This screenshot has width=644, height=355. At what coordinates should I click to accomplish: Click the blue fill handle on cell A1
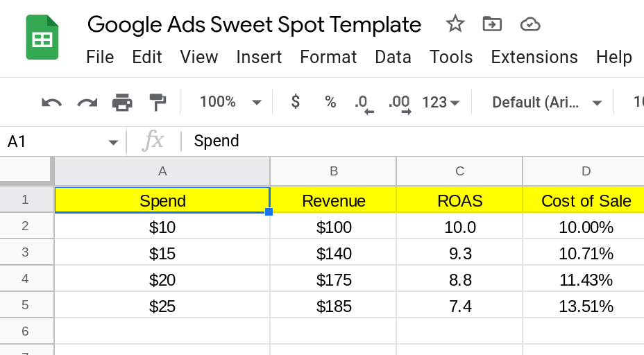[x=269, y=211]
